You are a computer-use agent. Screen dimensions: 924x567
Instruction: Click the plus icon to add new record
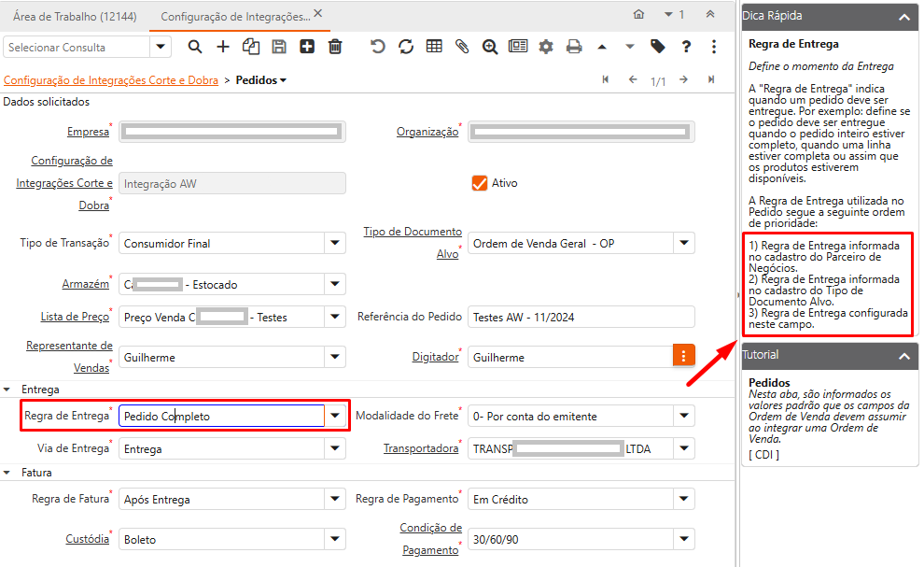(x=223, y=47)
